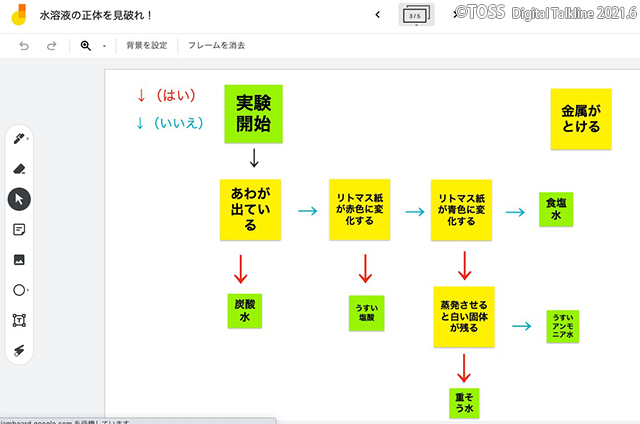Open the 3/5 frame bar thumbnail
Image resolution: width=640 pixels, height=424 pixels.
[416, 15]
